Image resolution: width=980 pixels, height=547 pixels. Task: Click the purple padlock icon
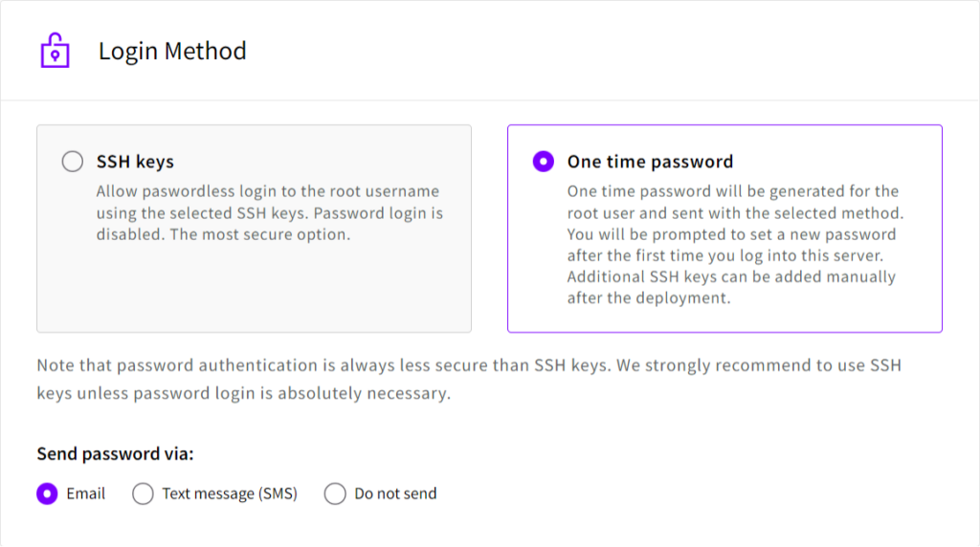click(56, 51)
